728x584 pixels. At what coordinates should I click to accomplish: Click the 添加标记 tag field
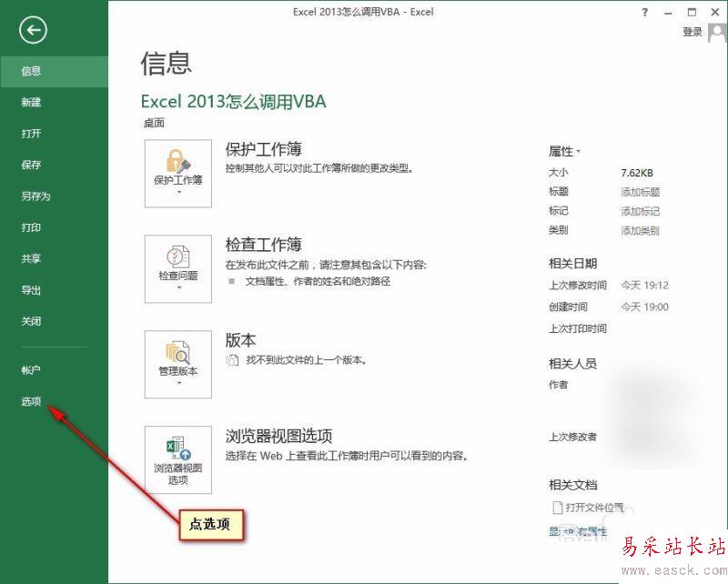(641, 212)
